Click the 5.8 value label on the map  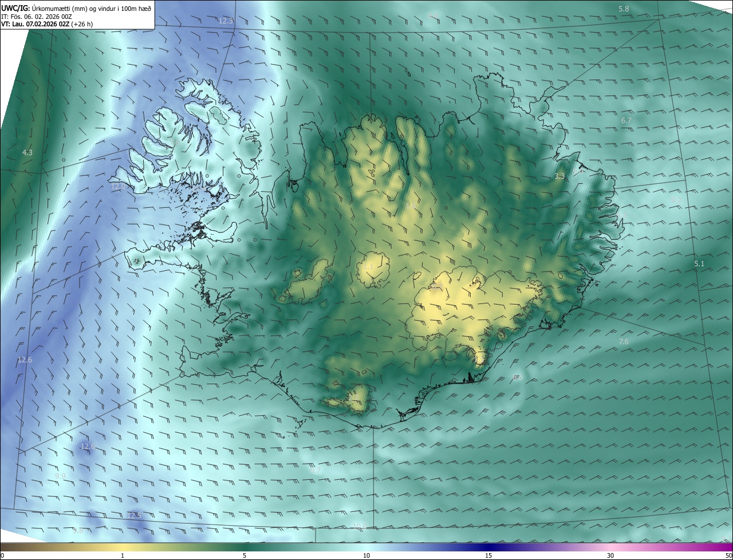[x=624, y=9]
